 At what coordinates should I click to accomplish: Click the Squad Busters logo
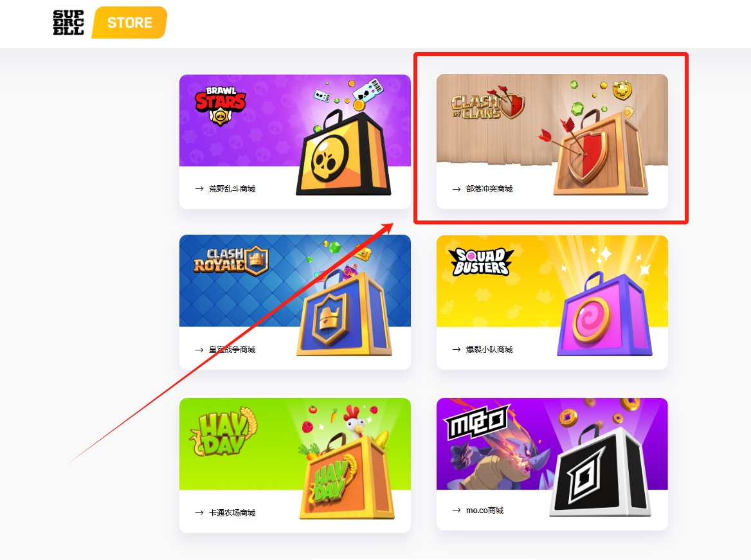pos(481,262)
